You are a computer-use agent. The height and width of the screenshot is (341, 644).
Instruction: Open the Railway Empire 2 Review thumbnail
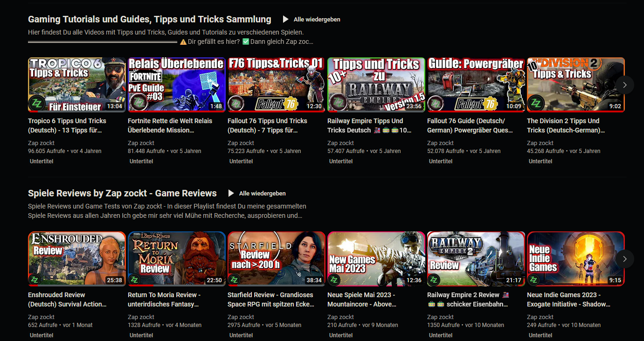[x=476, y=259]
